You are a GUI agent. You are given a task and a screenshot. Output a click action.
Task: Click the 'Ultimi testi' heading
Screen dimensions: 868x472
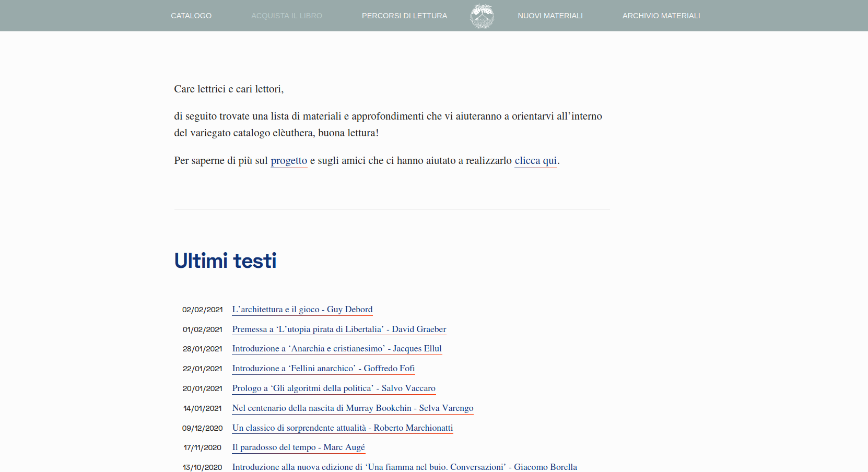[225, 261]
